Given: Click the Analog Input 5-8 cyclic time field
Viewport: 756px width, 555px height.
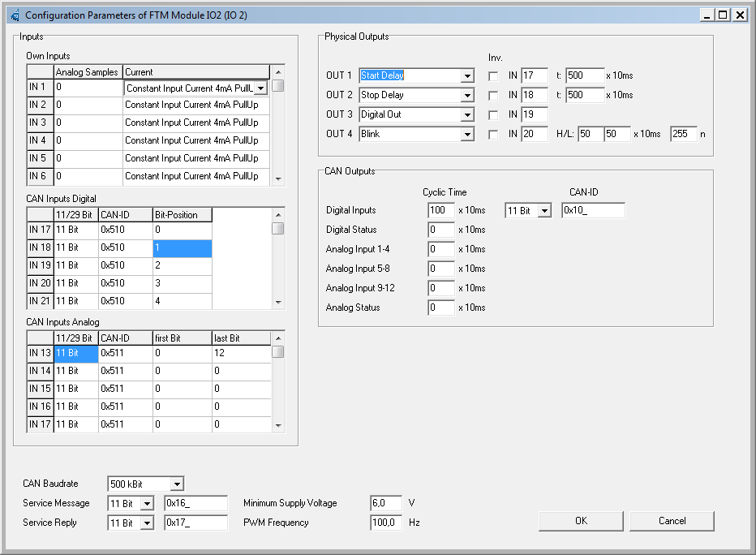Looking at the screenshot, I should 441,269.
